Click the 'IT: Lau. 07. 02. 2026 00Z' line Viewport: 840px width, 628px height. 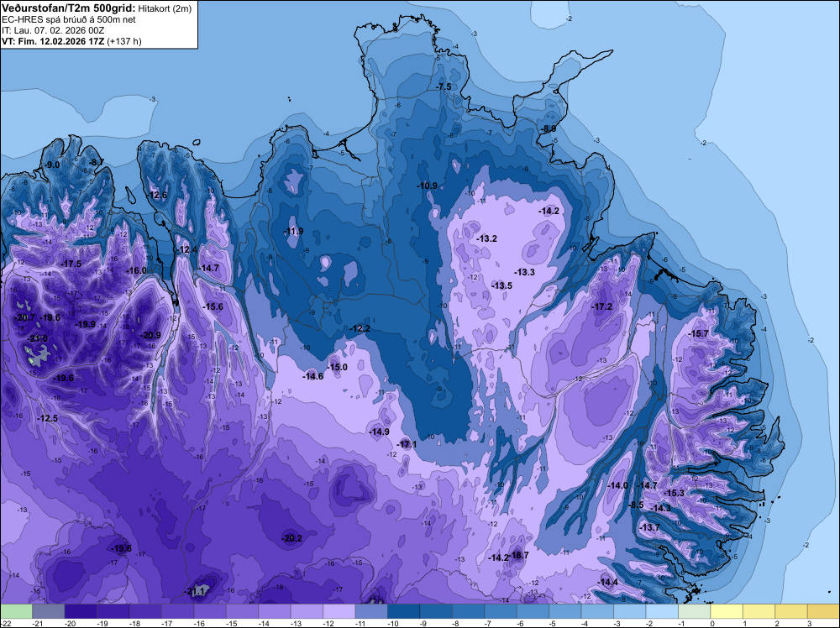click(52, 30)
